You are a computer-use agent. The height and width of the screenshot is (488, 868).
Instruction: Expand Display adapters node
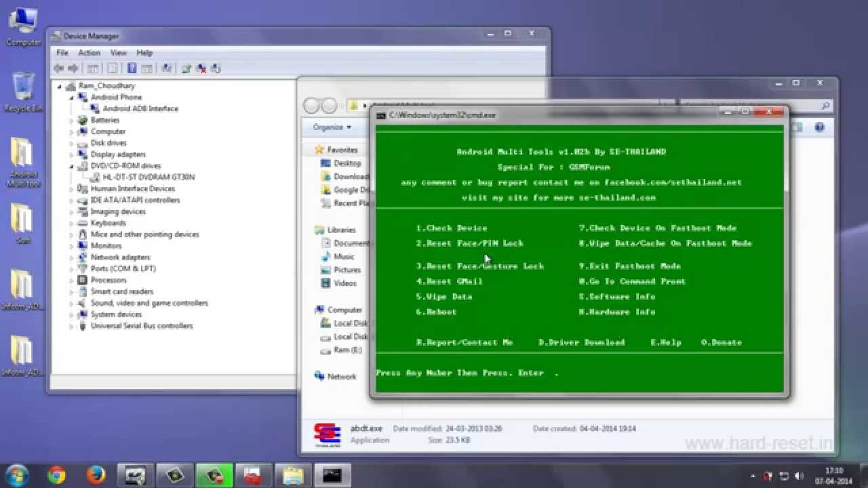click(71, 155)
